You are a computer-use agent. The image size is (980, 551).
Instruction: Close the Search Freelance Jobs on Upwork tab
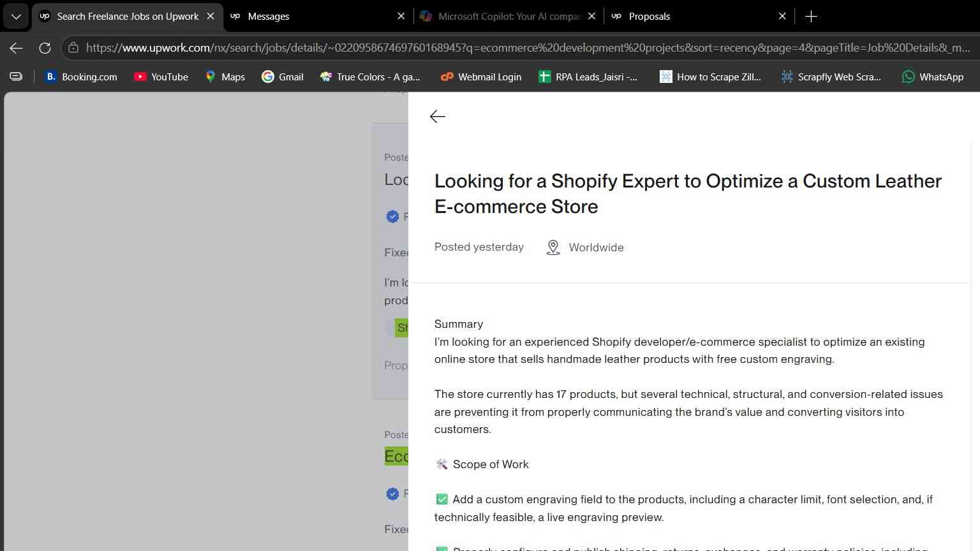211,17
